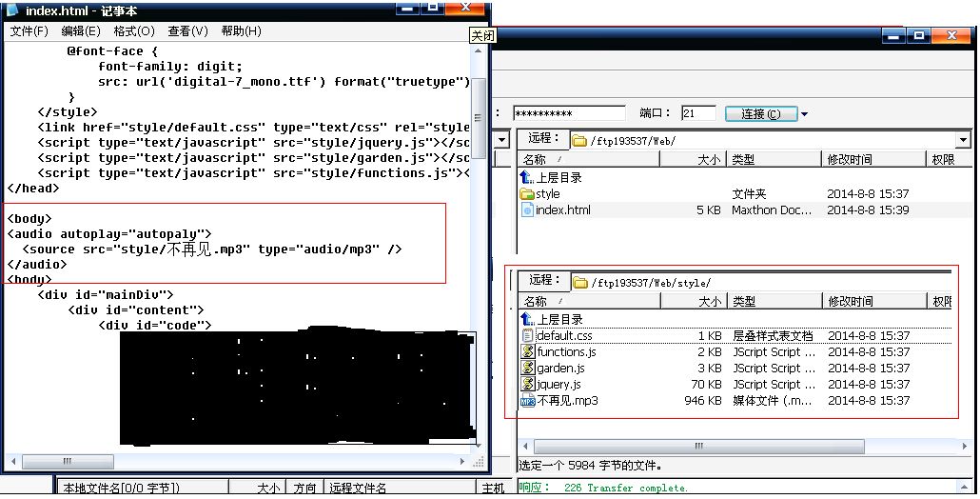The width and height of the screenshot is (980, 499).
Task: Select the 不再见.mp3 media file icon
Action: [x=528, y=401]
